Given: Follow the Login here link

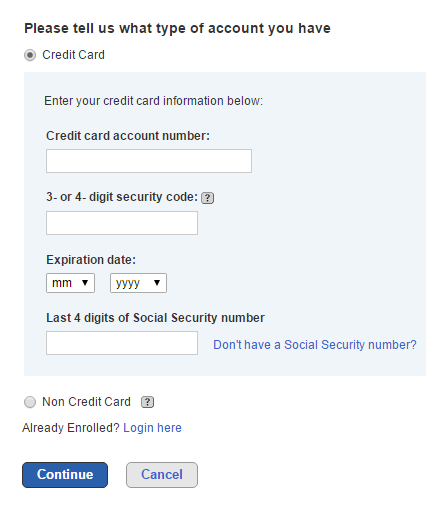Looking at the screenshot, I should (152, 428).
